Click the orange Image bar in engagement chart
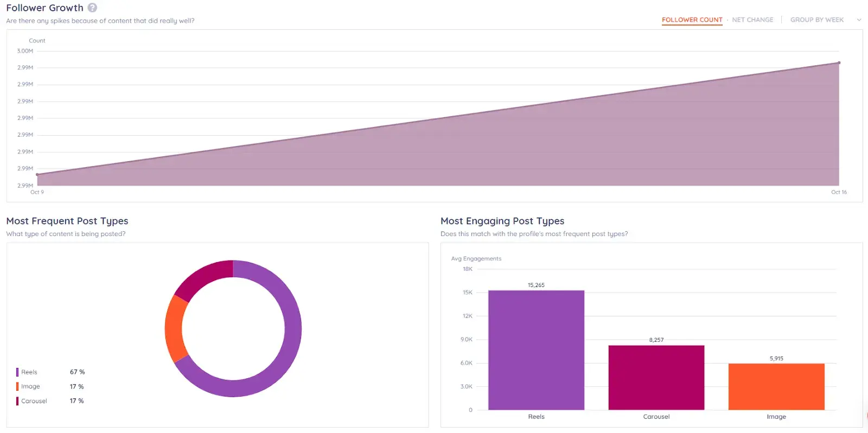The height and width of the screenshot is (433, 868). point(776,386)
